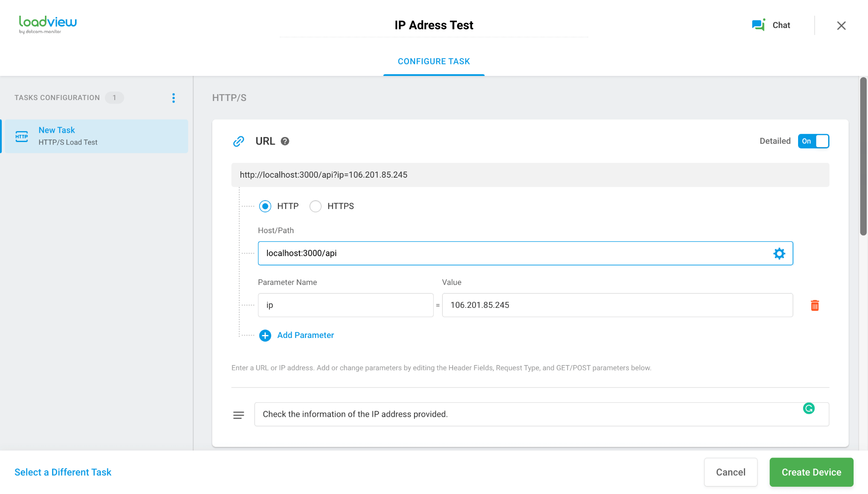Click the delete trash icon for IP parameter
868x494 pixels.
coord(815,305)
